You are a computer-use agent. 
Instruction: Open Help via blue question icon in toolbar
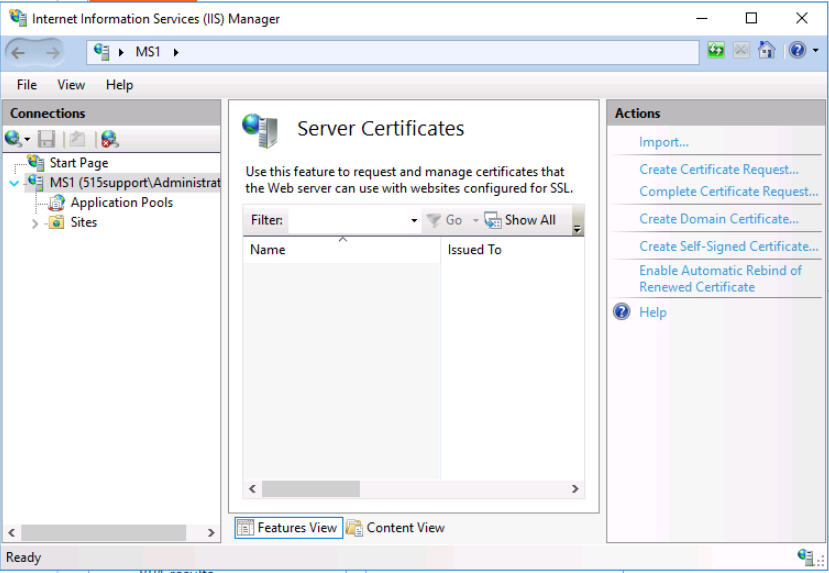(x=797, y=50)
